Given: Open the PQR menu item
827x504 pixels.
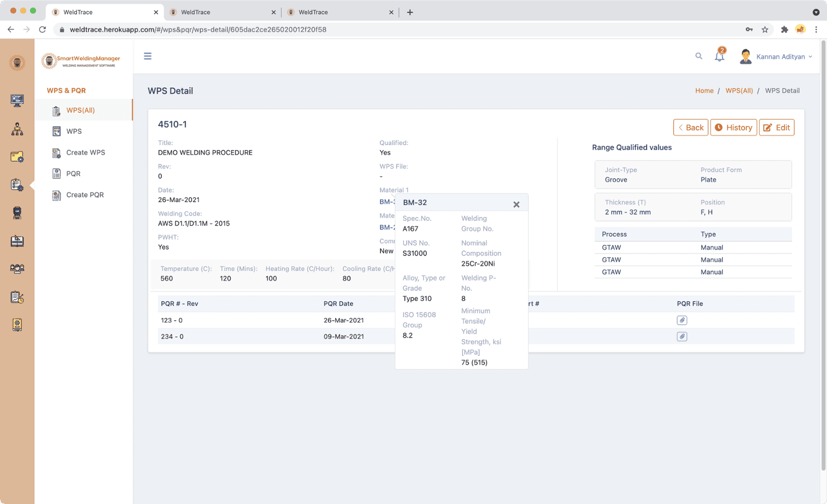Looking at the screenshot, I should tap(73, 174).
